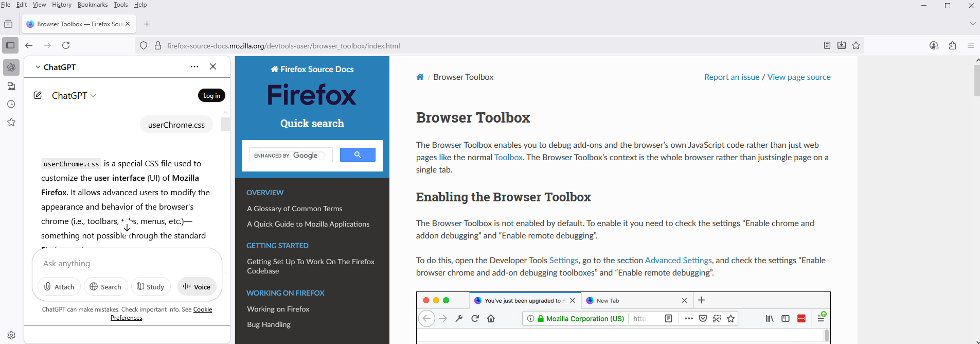
Task: Enable Study mode in ChatGPT
Action: pos(151,287)
